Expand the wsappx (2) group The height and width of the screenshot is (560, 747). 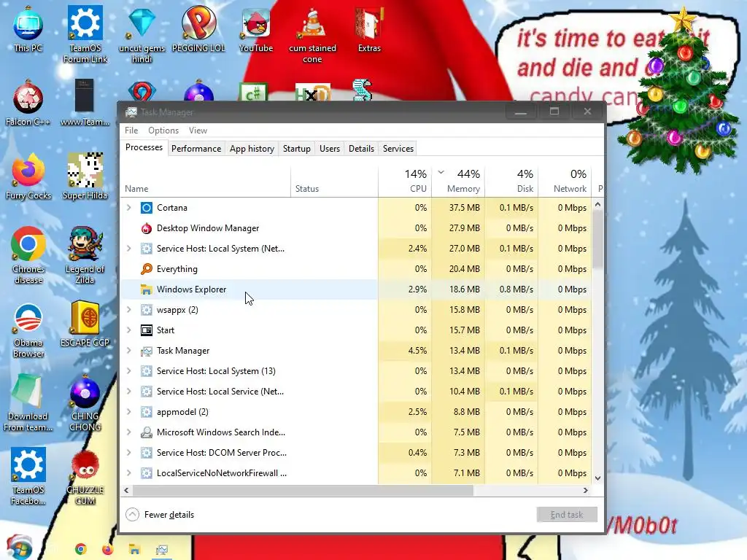click(128, 310)
